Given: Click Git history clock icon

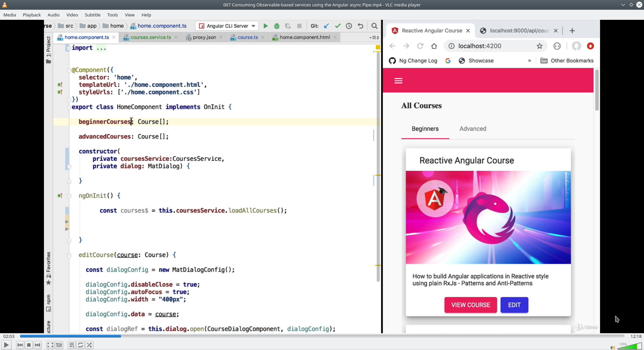Looking at the screenshot, I should [x=349, y=26].
